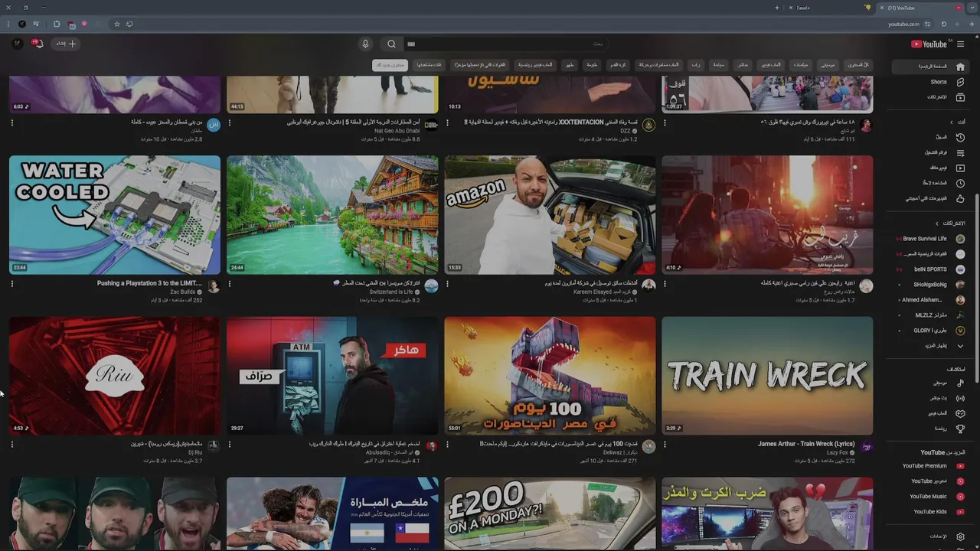Open options for Switzerland is Life video

(x=229, y=283)
